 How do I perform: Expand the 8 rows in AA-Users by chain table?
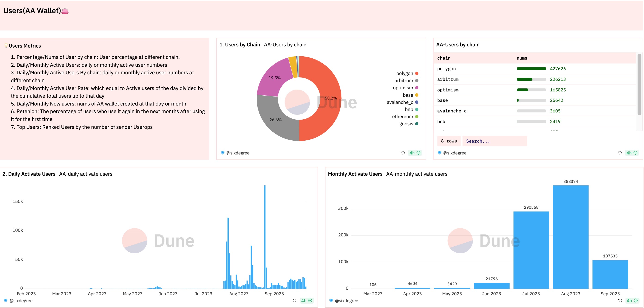449,141
